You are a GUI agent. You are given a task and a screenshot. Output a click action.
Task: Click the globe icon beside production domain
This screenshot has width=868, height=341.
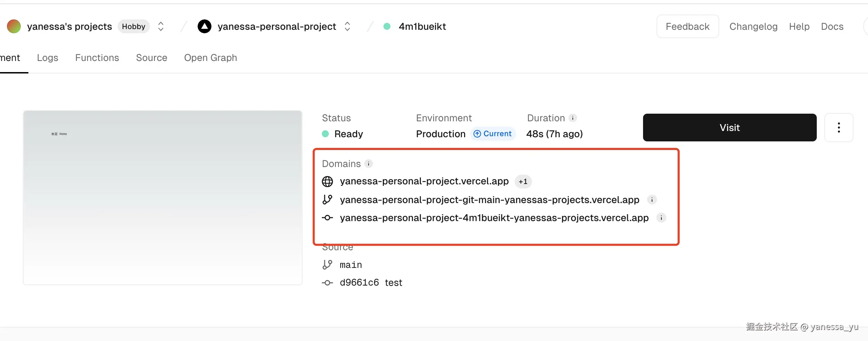(327, 181)
